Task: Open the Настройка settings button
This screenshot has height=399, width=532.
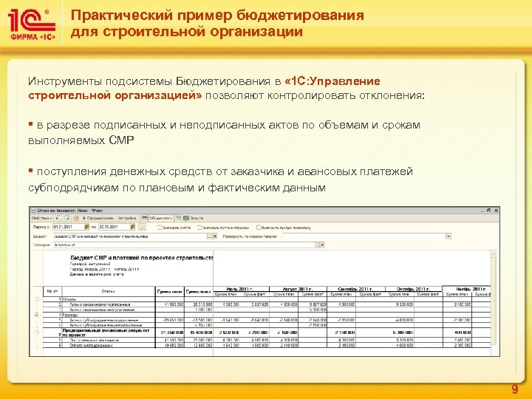Action: point(127,218)
